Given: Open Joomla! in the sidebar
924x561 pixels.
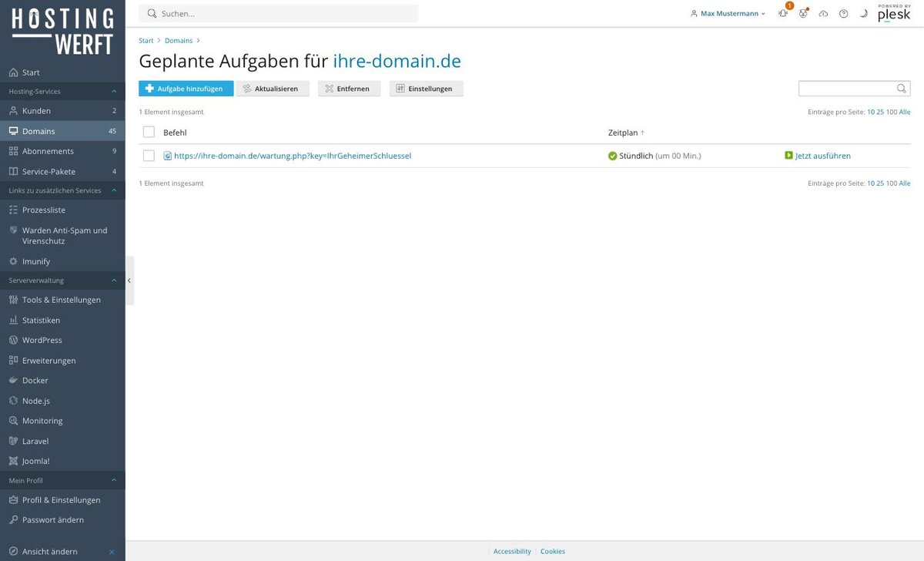Looking at the screenshot, I should click(x=62, y=461).
